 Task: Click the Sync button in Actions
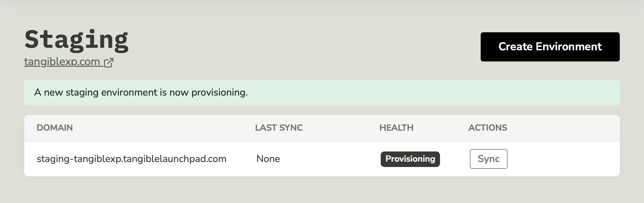point(488,159)
